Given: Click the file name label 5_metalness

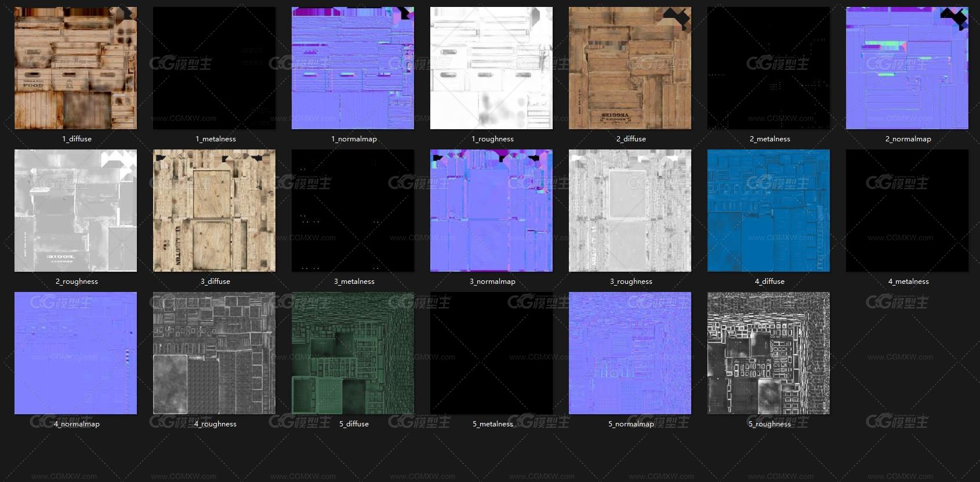Looking at the screenshot, I should point(492,424).
